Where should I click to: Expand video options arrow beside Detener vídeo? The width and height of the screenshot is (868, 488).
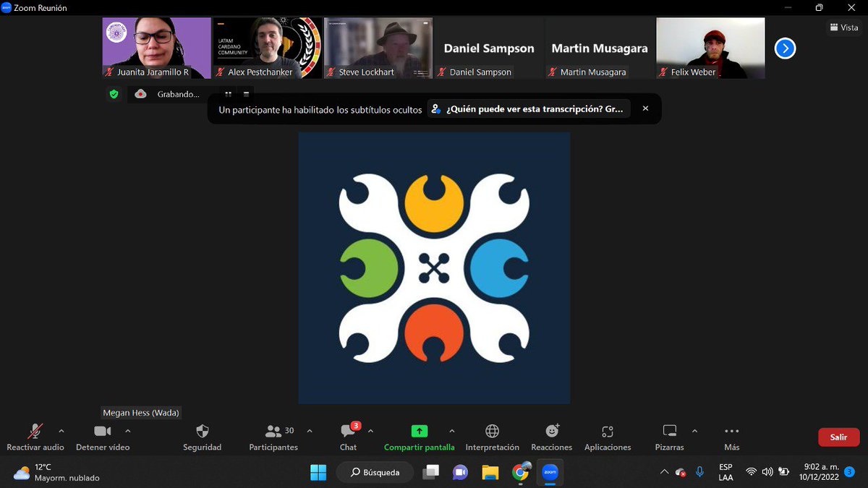click(128, 431)
